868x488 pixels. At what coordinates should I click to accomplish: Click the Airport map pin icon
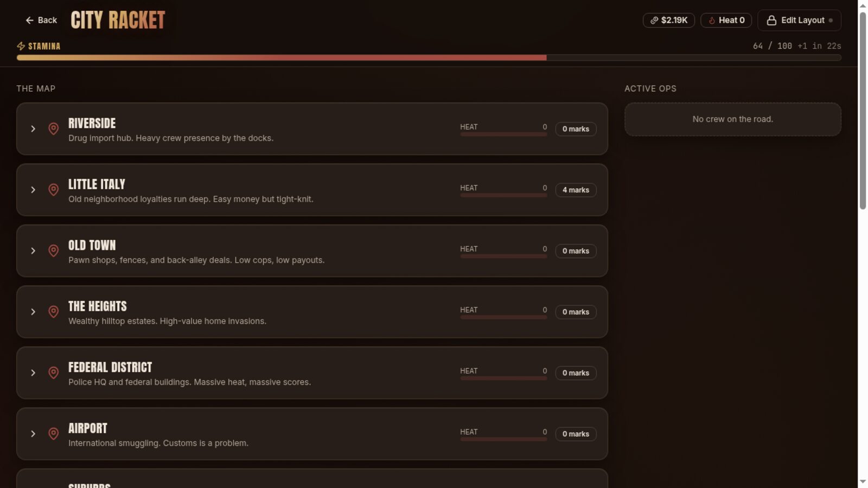click(53, 434)
